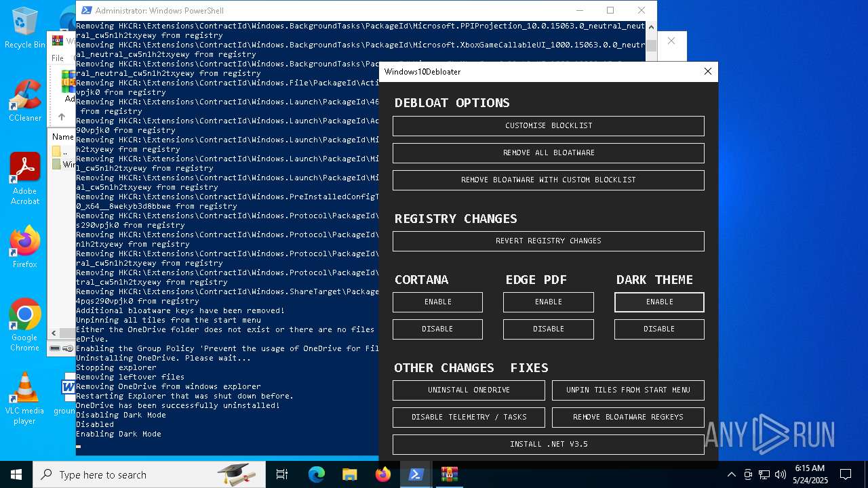
Task: Disable Dark Theme
Action: coord(659,329)
